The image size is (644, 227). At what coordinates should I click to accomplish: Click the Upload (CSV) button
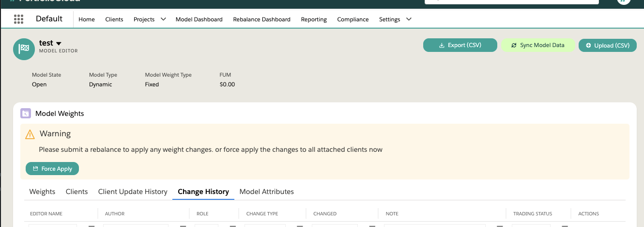pos(608,45)
